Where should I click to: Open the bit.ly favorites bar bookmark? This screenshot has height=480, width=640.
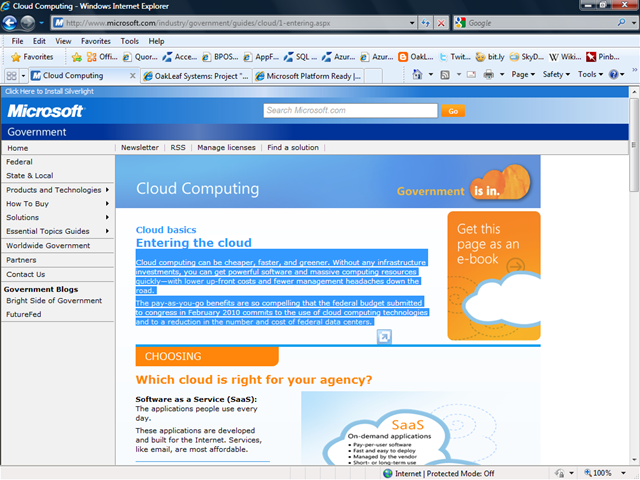[490, 57]
